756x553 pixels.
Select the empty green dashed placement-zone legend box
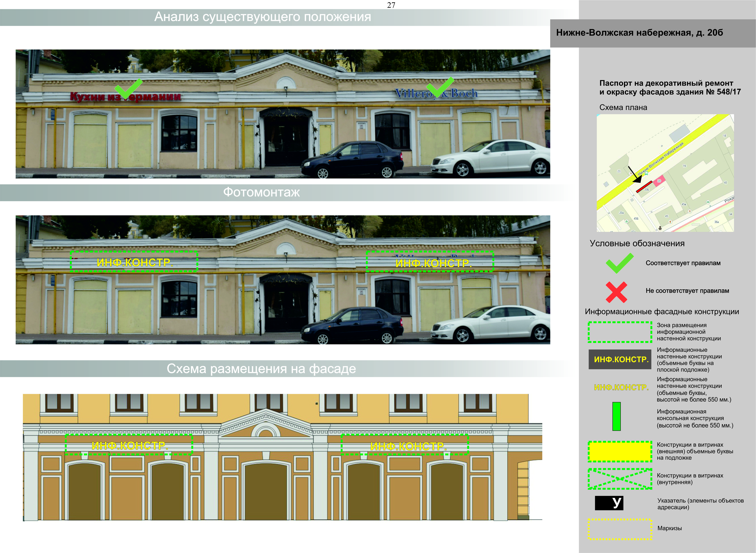pos(620,332)
